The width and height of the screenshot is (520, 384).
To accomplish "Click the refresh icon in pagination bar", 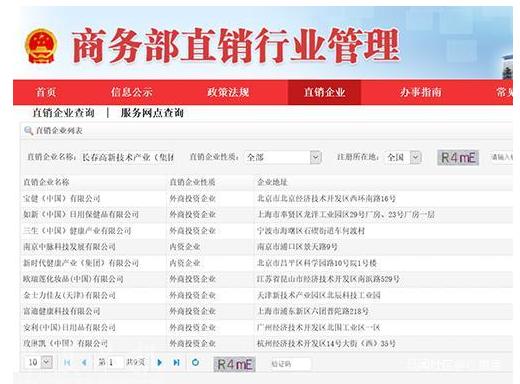I will pos(195,362).
